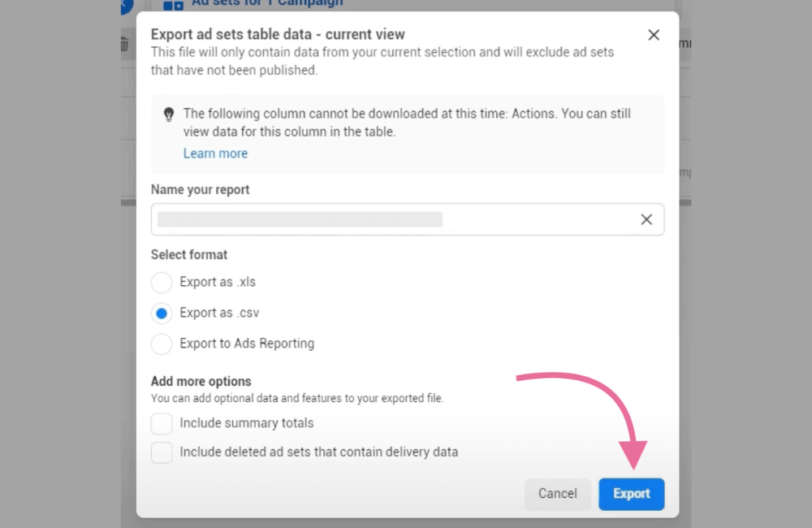Select the "Export as .xls" option
This screenshot has width=812, height=528.
tap(162, 282)
